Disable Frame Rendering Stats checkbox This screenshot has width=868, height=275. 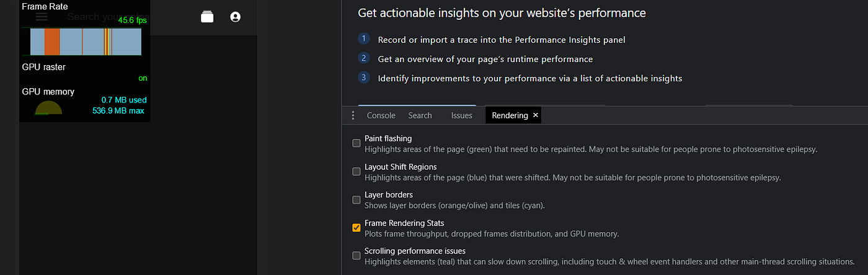pyautogui.click(x=356, y=228)
